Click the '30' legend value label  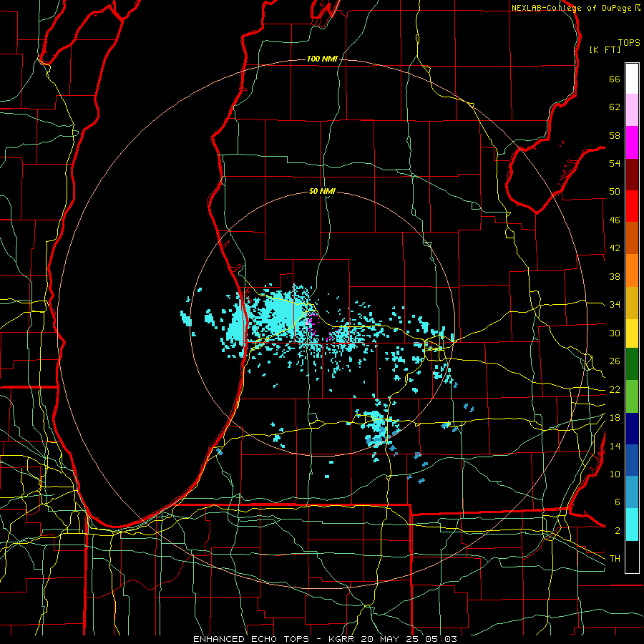coord(615,333)
